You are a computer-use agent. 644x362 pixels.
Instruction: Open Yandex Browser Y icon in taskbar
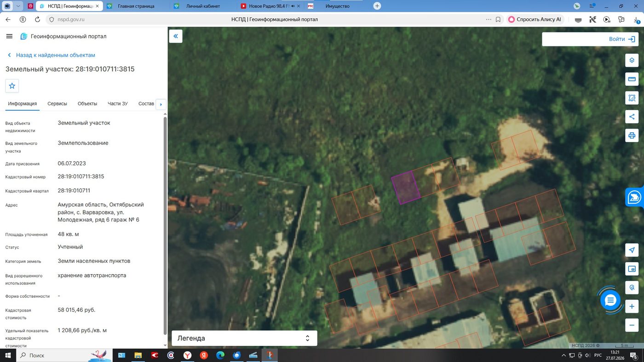187,355
